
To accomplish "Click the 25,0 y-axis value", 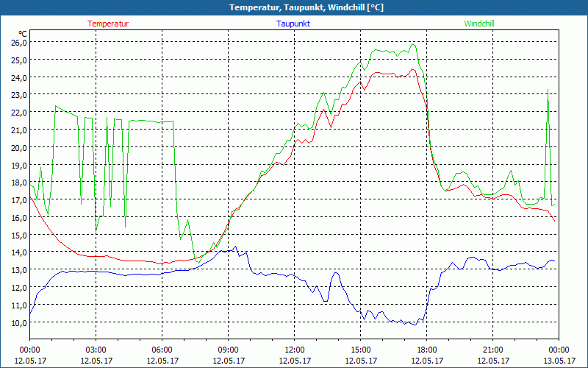I will pyautogui.click(x=19, y=60).
